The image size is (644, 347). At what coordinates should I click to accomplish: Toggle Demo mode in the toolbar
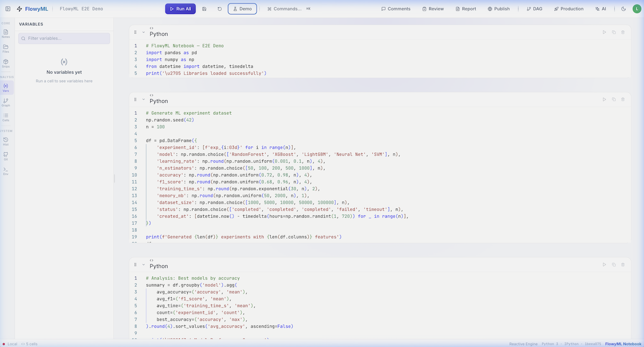(x=242, y=9)
